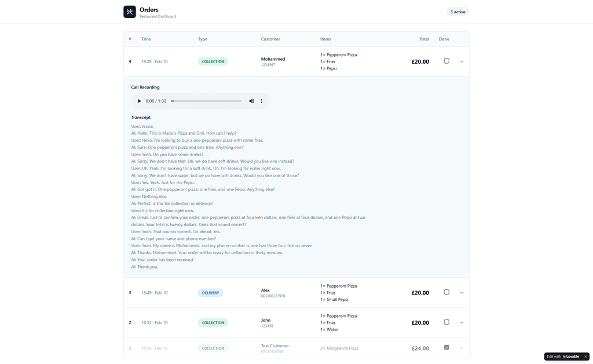Click the Transcript heading
The width and height of the screenshot is (593, 364).
[x=141, y=117]
